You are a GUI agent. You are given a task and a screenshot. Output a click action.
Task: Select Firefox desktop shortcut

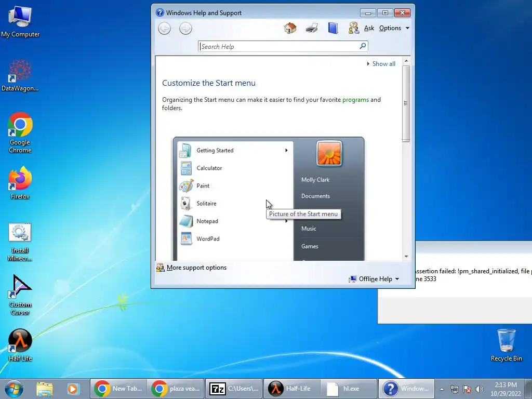tap(20, 183)
